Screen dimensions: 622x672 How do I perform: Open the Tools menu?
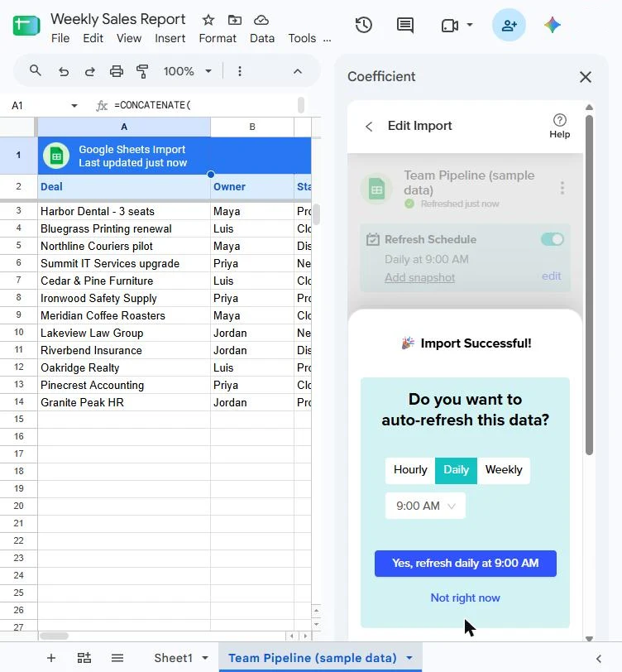pos(302,39)
